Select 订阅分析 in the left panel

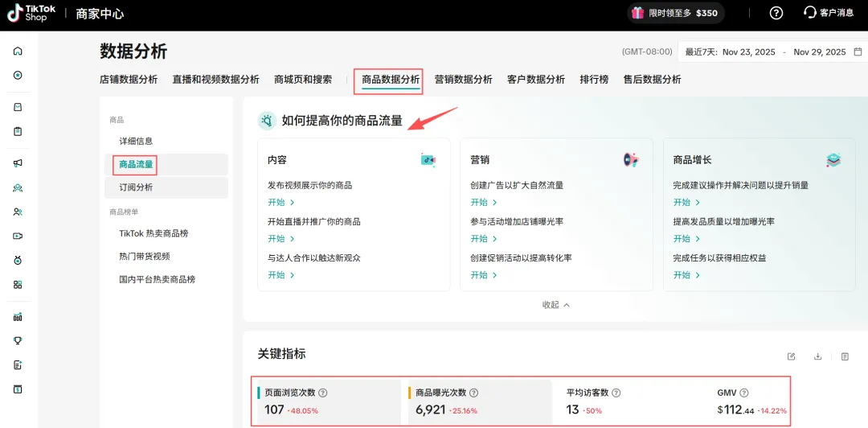coord(136,187)
